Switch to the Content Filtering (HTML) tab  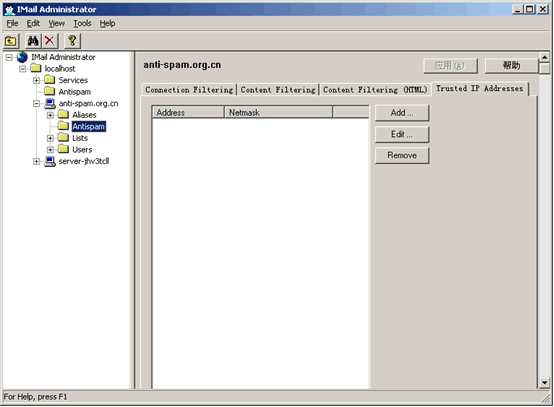coord(375,90)
